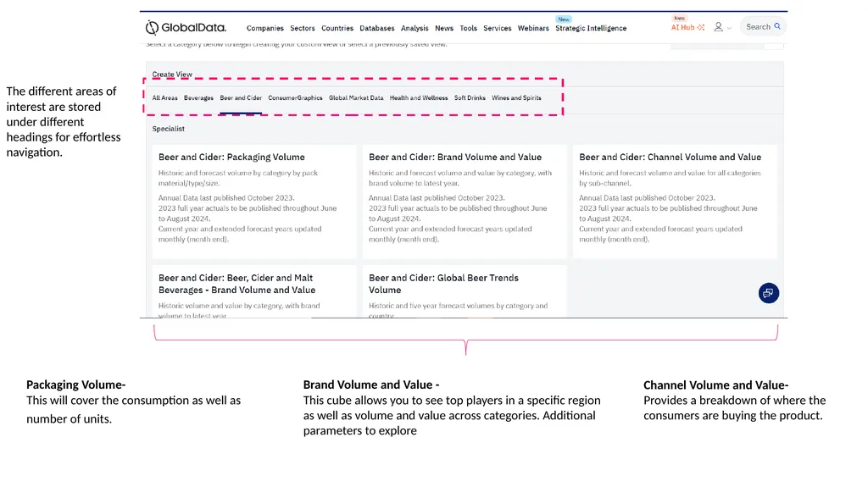Expand the account dropdown chevron
Screen dimensions: 868x487
click(x=729, y=28)
